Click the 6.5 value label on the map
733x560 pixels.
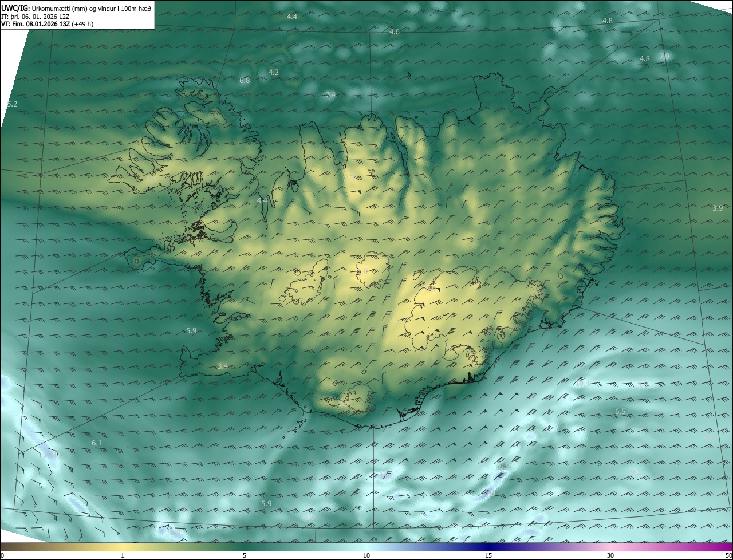[620, 411]
